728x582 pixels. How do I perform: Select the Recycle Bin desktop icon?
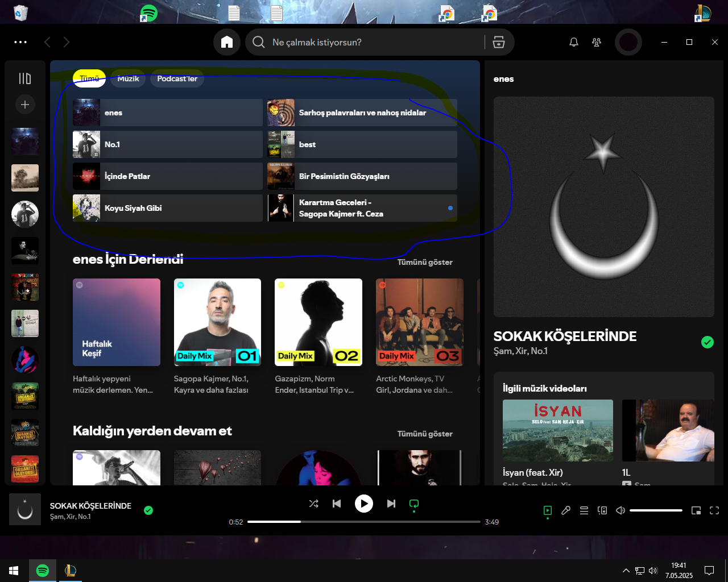20,13
